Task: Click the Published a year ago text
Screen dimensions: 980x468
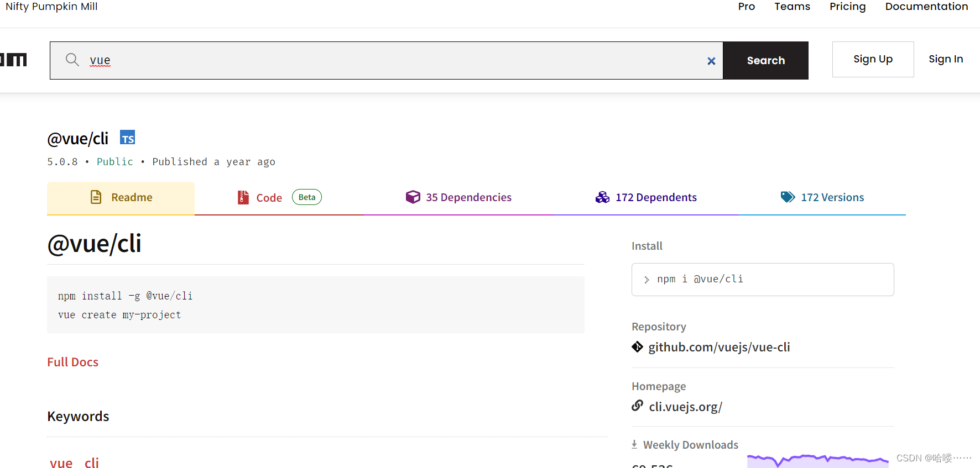Action: 213,161
